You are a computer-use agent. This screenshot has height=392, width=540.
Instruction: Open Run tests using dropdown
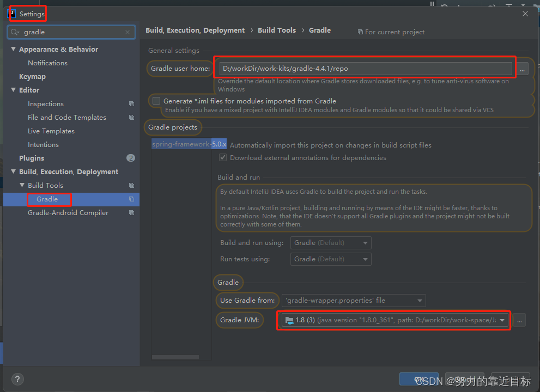point(331,259)
